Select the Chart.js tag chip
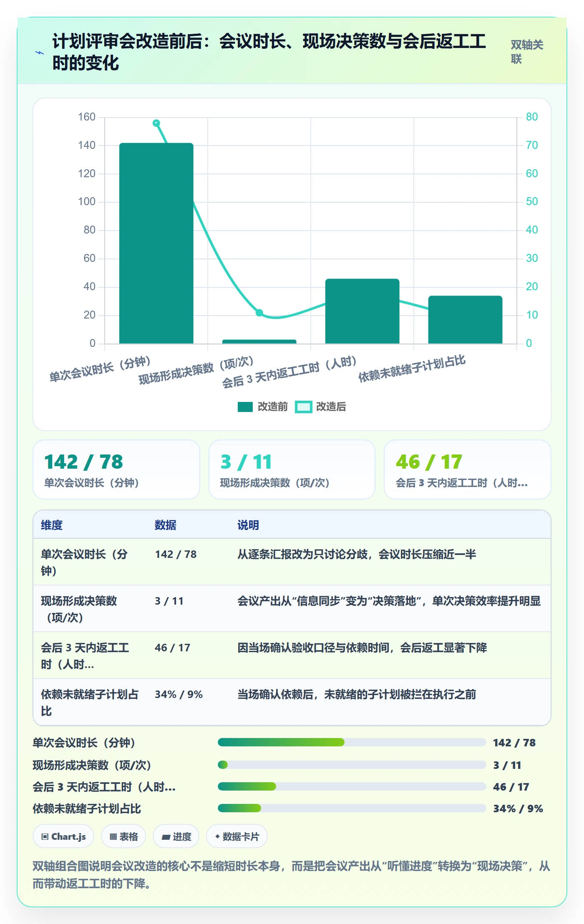Viewport: 584px width, 924px height. (63, 836)
